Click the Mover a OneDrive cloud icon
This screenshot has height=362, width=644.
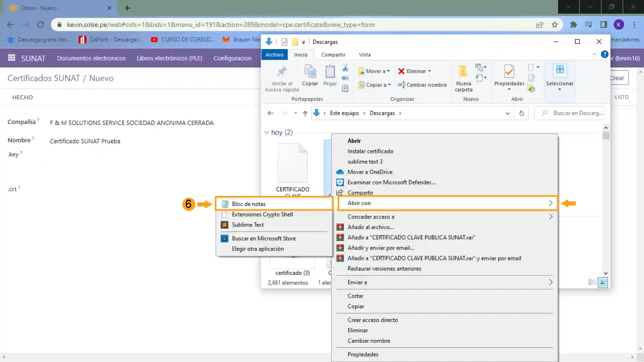point(340,172)
